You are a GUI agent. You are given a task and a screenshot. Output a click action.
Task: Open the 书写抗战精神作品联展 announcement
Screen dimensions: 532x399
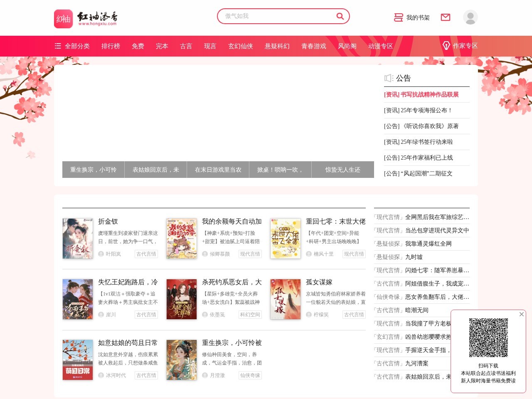pos(421,95)
